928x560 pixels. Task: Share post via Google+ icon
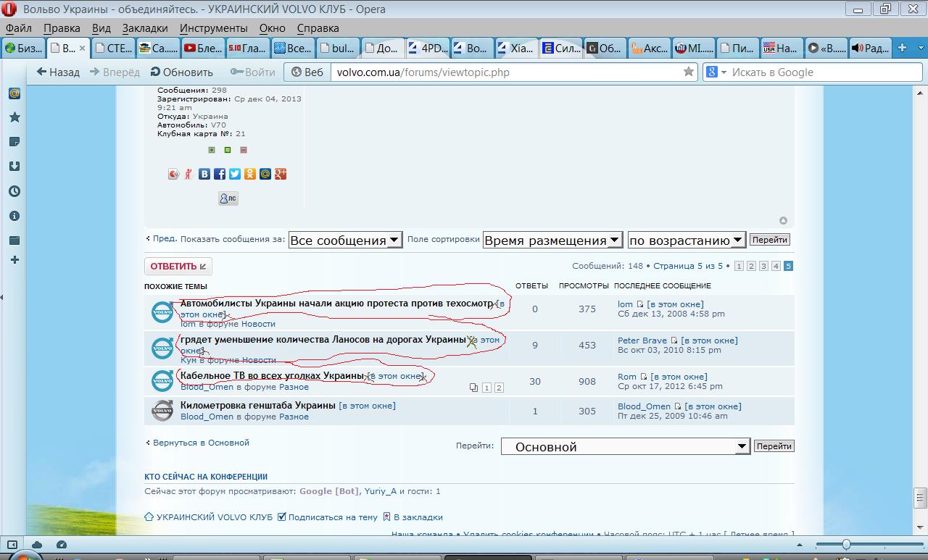[x=281, y=174]
